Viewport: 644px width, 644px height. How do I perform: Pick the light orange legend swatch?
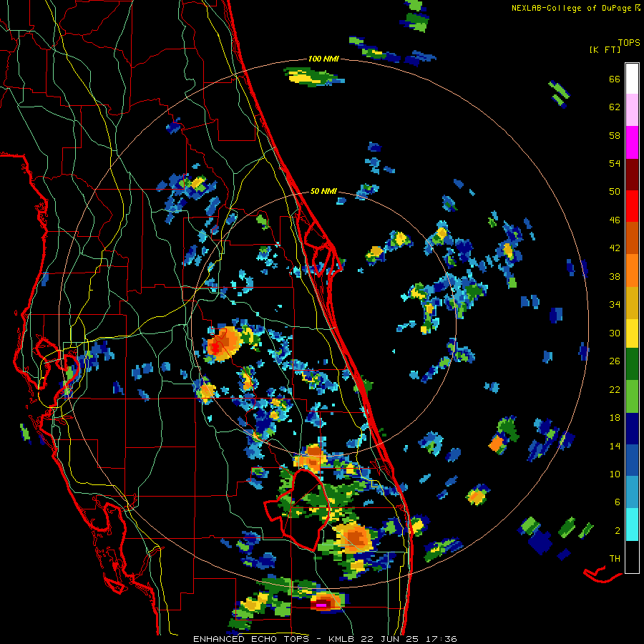coord(632,270)
